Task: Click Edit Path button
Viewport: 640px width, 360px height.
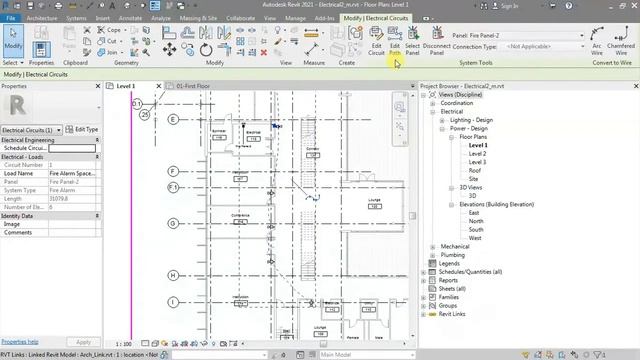Action: pos(394,41)
